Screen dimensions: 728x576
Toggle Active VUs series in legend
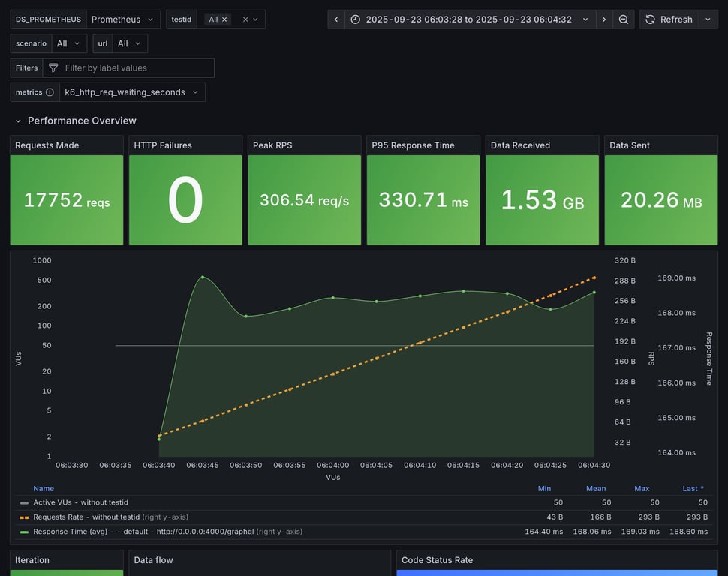coord(81,502)
